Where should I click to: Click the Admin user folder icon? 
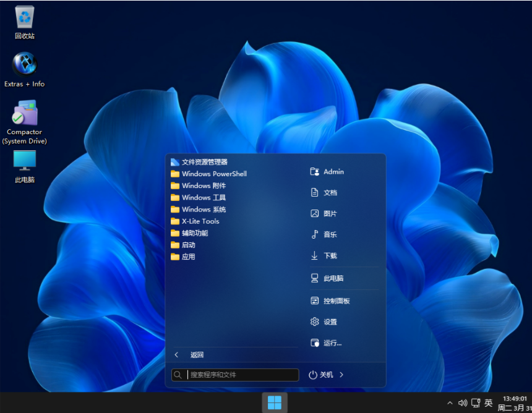pos(314,172)
